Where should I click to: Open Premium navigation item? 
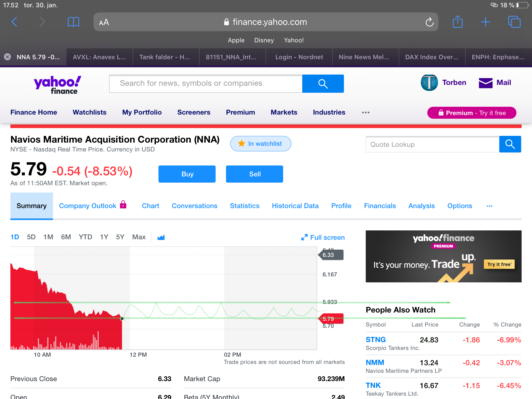click(x=241, y=112)
